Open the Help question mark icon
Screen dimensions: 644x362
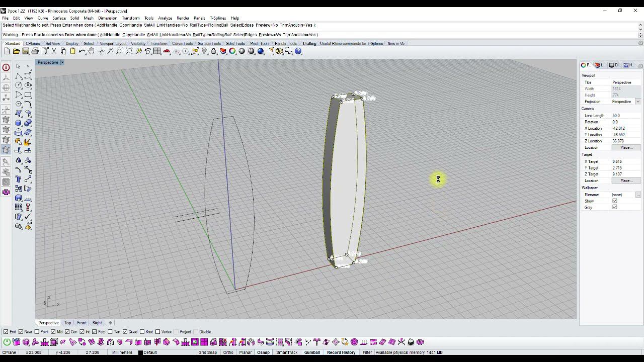(298, 51)
